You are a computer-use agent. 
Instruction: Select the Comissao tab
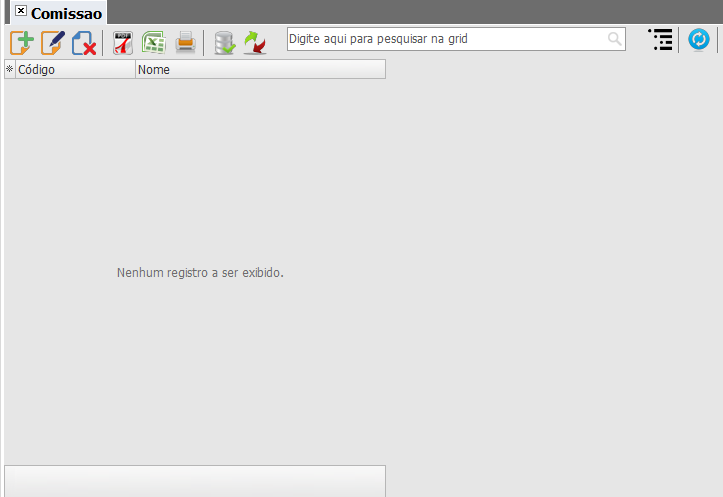coord(66,13)
